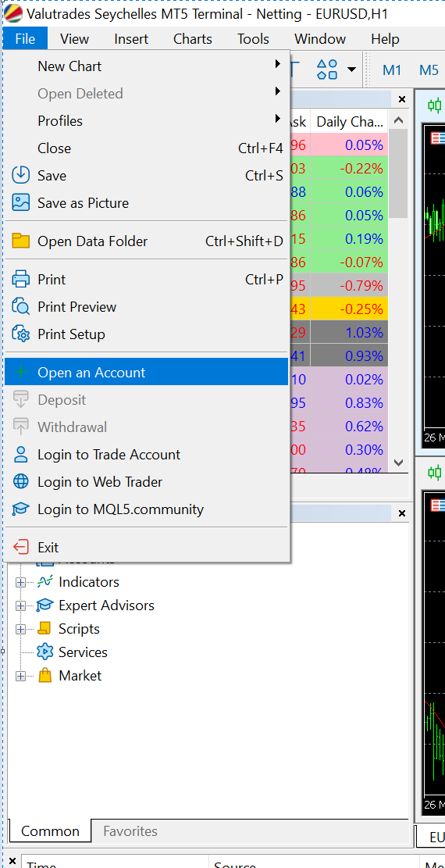Click the Services item in Navigator
This screenshot has height=868, width=445.
(83, 652)
